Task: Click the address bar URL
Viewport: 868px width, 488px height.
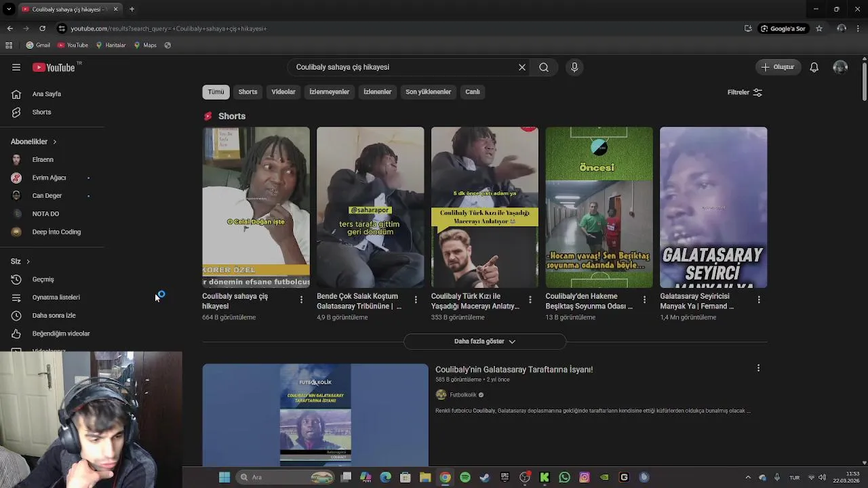Action: pos(169,28)
